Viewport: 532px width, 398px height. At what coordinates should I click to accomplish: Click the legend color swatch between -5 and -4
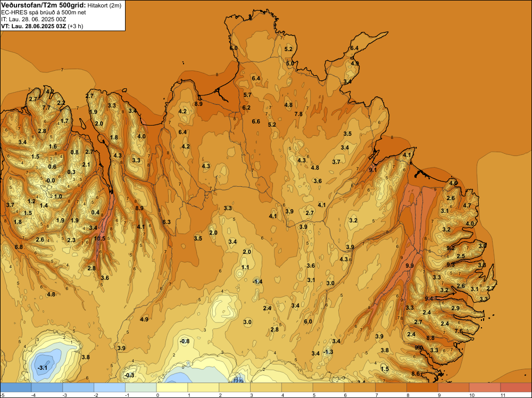coord(15,387)
